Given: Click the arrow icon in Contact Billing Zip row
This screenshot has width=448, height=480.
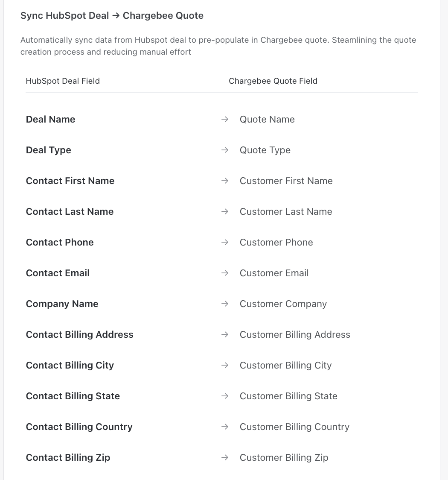Looking at the screenshot, I should (x=225, y=458).
